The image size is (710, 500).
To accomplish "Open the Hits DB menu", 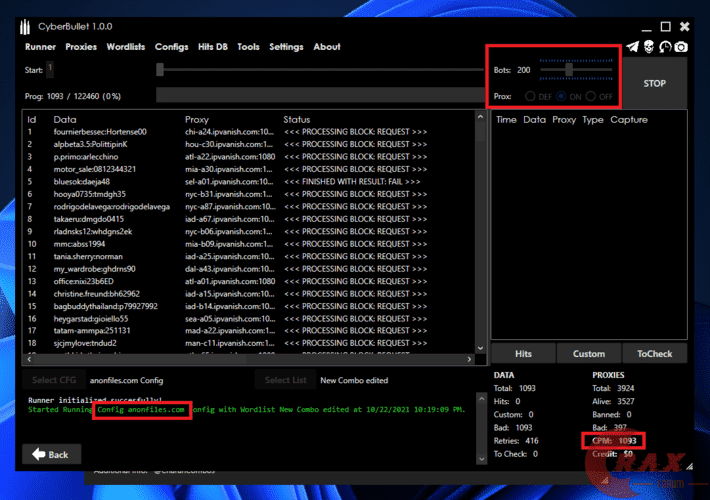I will (x=213, y=47).
